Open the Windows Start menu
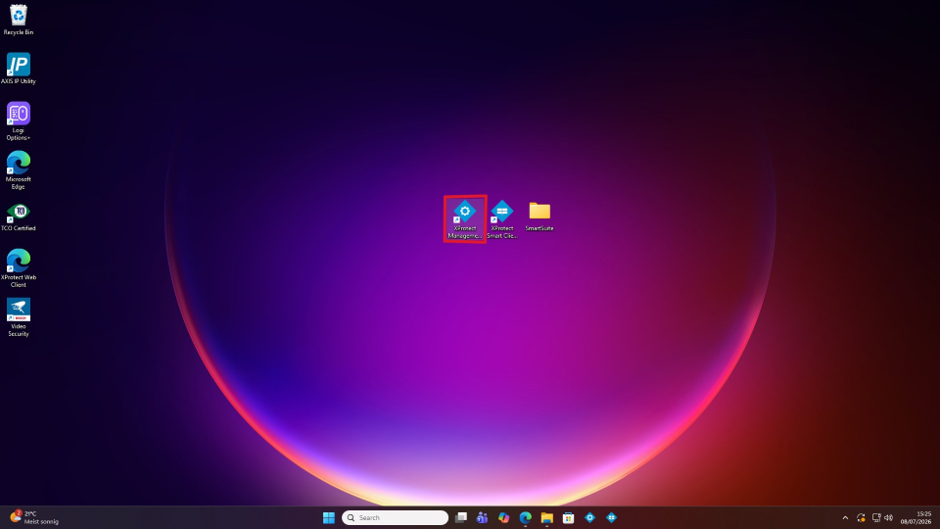Image resolution: width=940 pixels, height=529 pixels. (x=329, y=518)
